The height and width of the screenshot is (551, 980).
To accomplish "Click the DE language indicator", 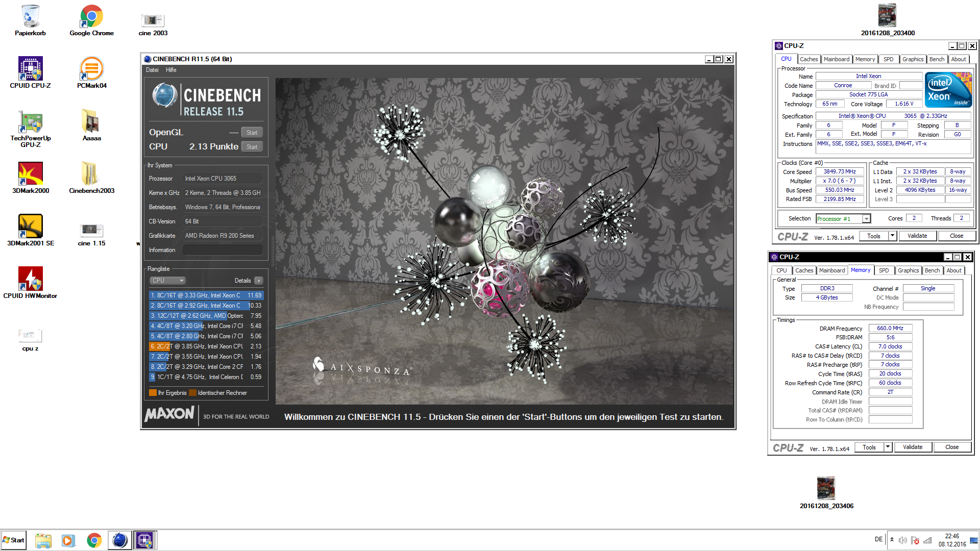I will click(878, 539).
